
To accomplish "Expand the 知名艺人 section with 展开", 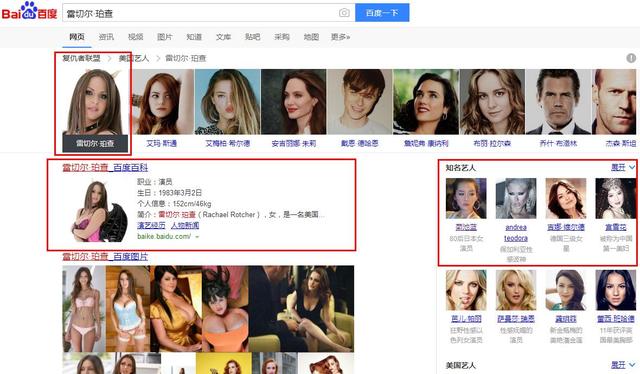I will (x=623, y=167).
